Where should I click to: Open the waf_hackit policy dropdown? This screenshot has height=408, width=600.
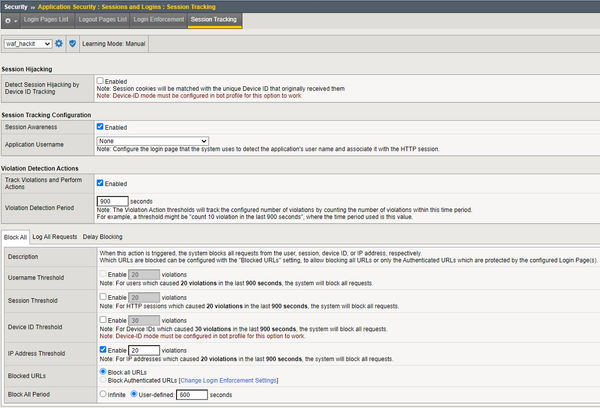(x=27, y=44)
